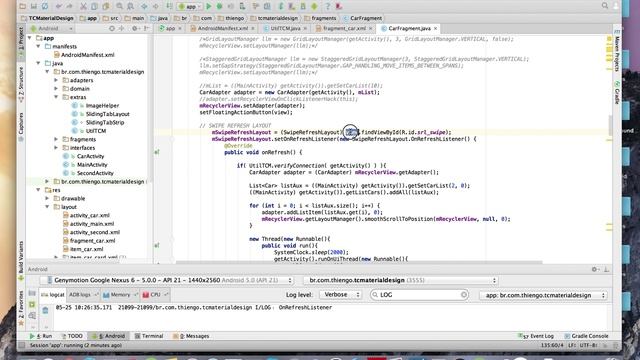Image resolution: width=640 pixels, height=360 pixels.
Task: Click the green rerun icon in logcat sidebar
Action: (32, 304)
